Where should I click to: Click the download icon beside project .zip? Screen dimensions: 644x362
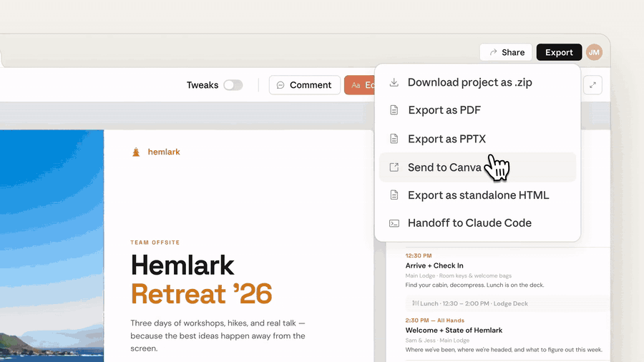point(394,82)
